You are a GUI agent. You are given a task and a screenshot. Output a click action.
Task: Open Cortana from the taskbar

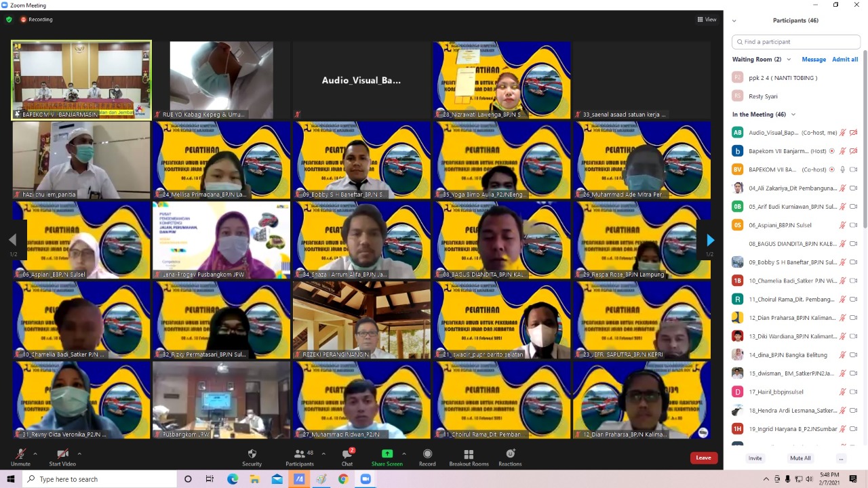(188, 479)
